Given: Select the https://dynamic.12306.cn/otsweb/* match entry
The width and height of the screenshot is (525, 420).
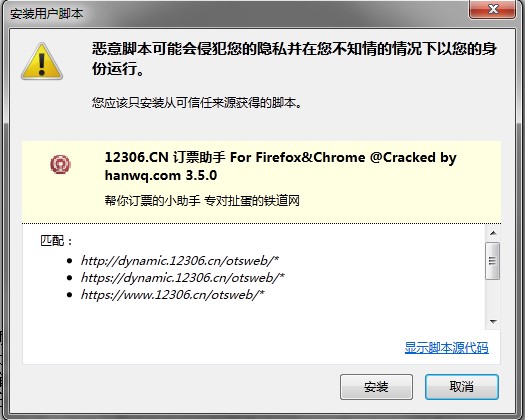Looking at the screenshot, I should [182, 278].
